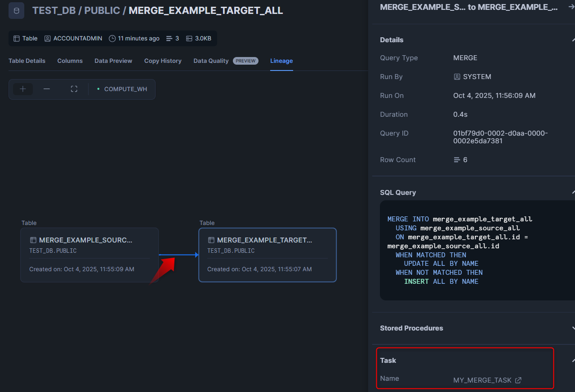Click the table icon in MERGE_EXAMPLE_SOURC node
Image resolution: width=575 pixels, height=392 pixels.
pos(33,240)
